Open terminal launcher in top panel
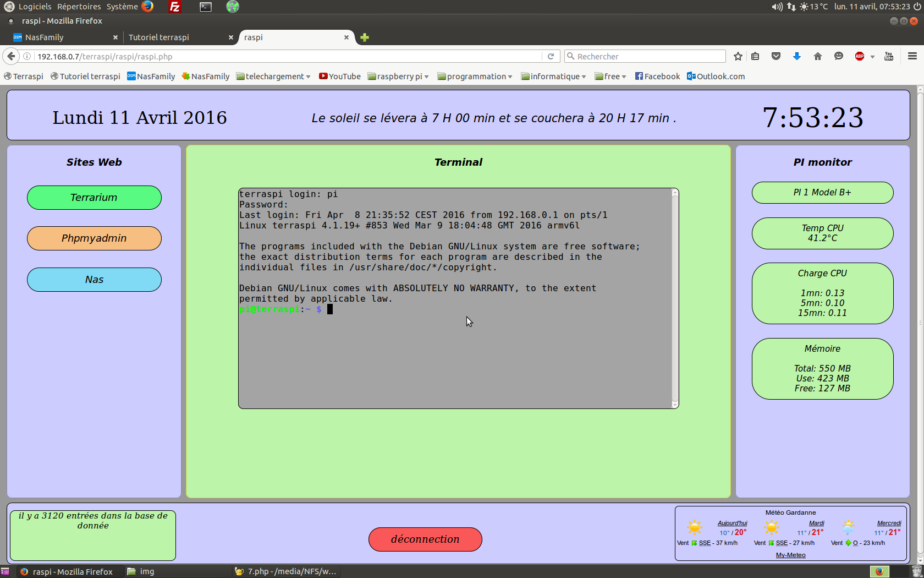Viewport: 924px width, 578px height. pos(206,7)
